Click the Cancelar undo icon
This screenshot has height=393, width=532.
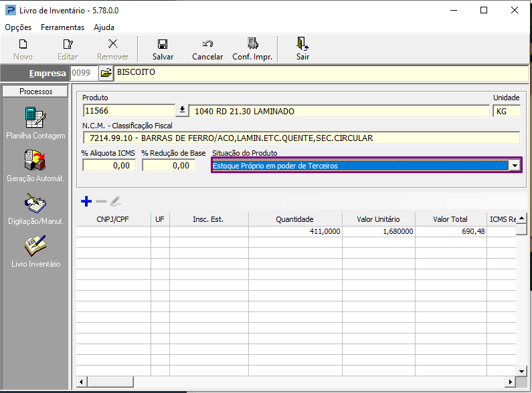(x=207, y=43)
